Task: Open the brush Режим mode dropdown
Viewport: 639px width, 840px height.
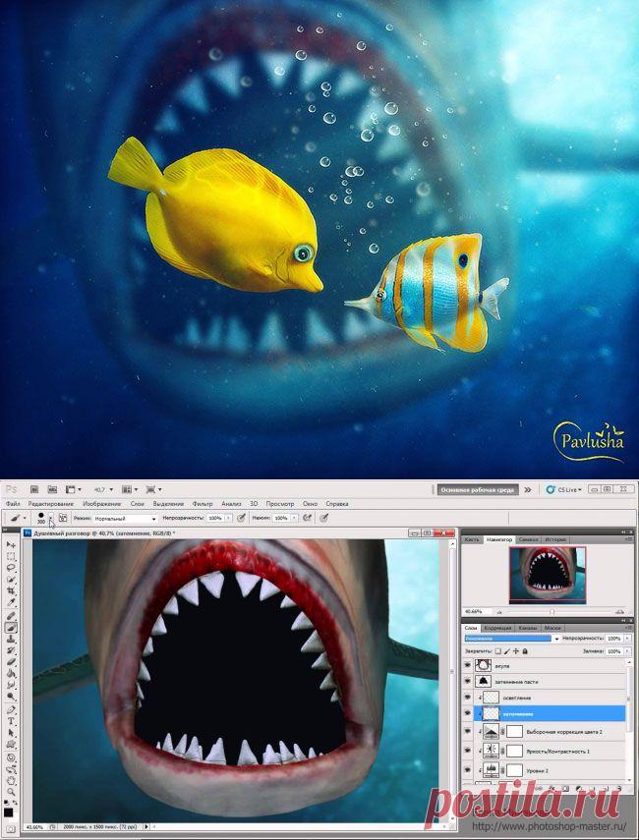Action: (125, 519)
